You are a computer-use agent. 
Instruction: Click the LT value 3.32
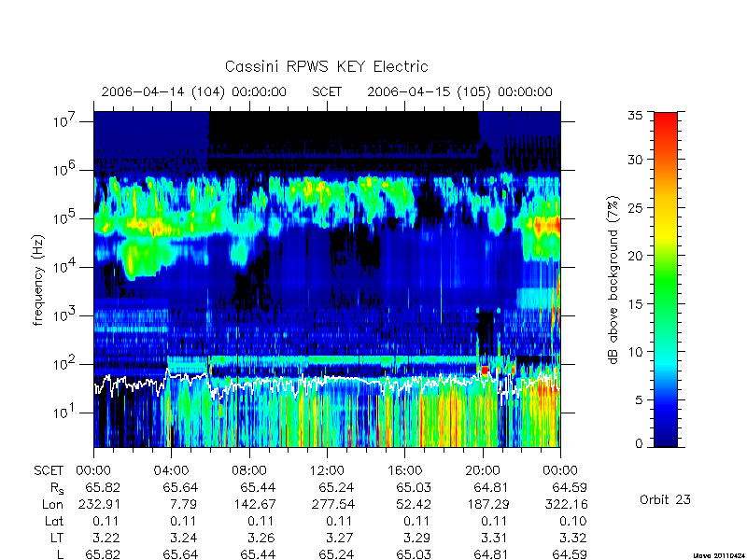[573, 538]
